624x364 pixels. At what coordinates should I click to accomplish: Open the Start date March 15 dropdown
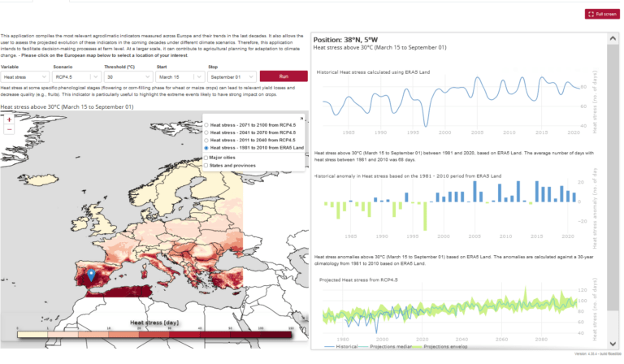click(x=180, y=76)
